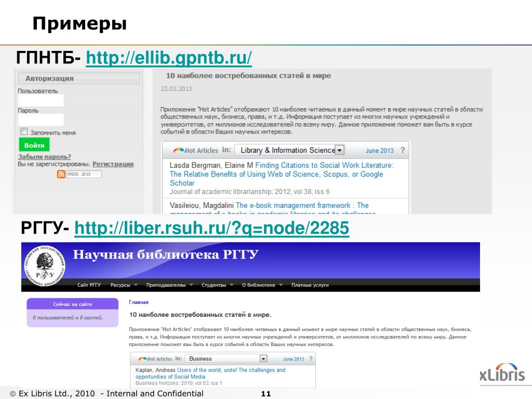
Task: Click the date 22.03.2013
Action: coord(176,88)
